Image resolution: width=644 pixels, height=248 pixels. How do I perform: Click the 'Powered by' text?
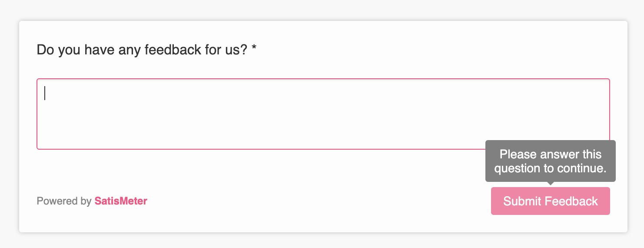pos(64,201)
